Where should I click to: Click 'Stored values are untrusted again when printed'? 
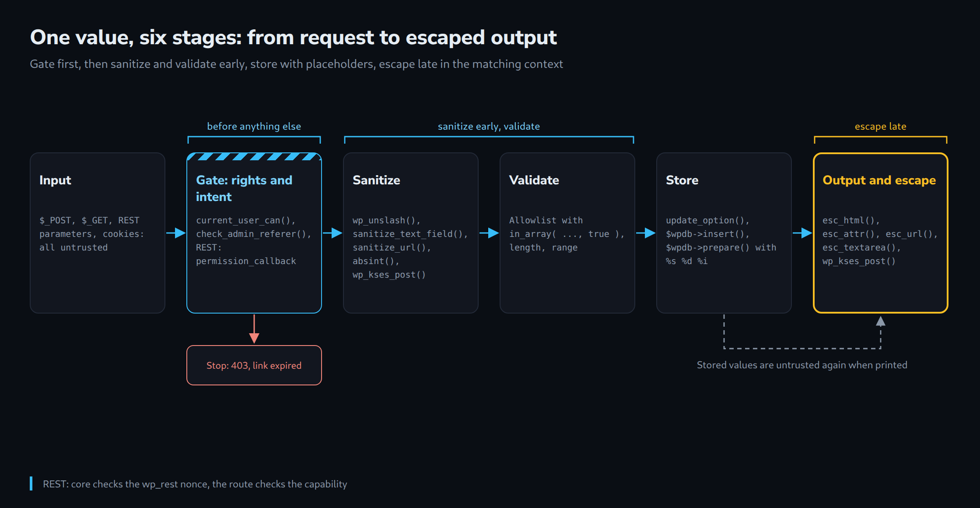(802, 365)
